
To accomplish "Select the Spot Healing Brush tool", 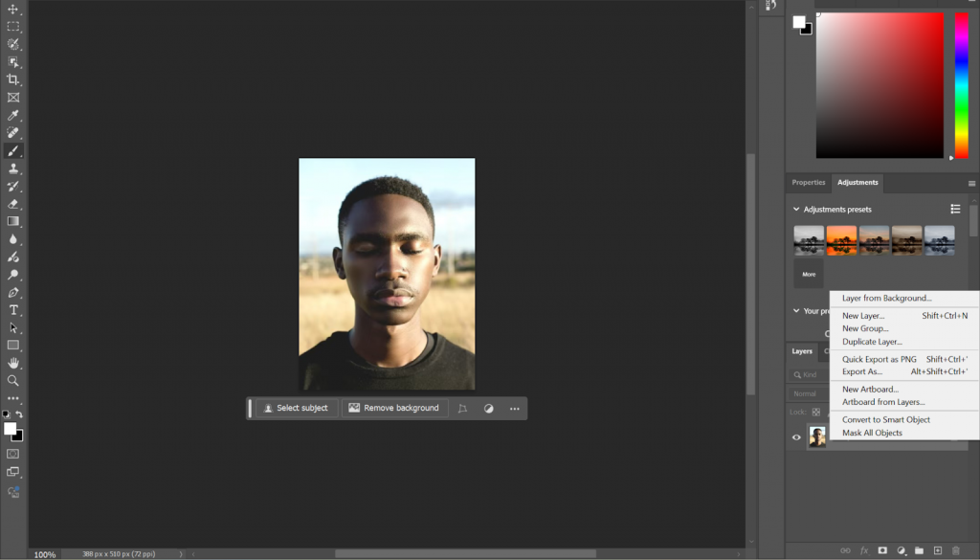I will pos(12,132).
